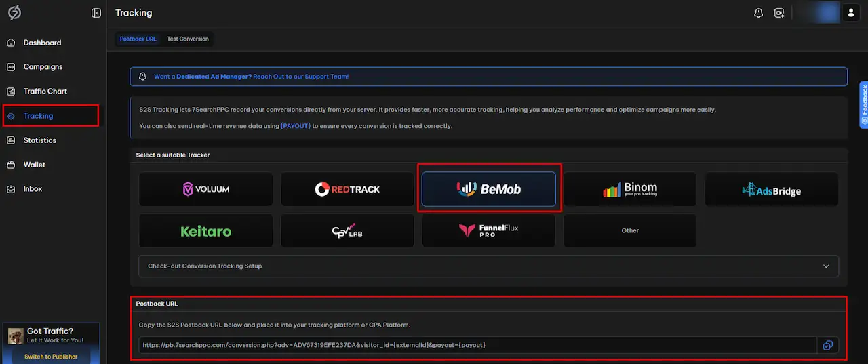Click the Traffic Chart sidebar icon

point(11,92)
